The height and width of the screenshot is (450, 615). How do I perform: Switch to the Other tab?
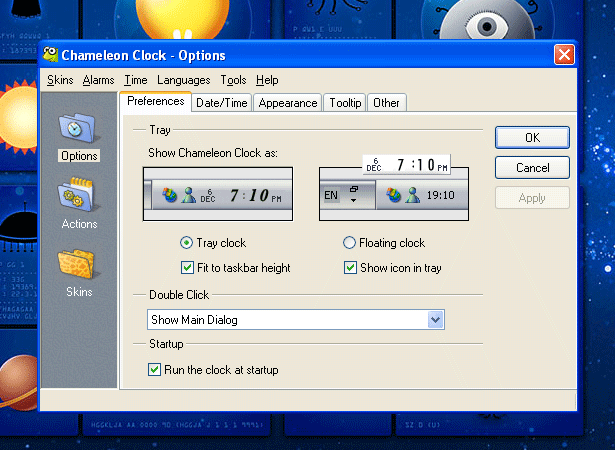[x=386, y=103]
